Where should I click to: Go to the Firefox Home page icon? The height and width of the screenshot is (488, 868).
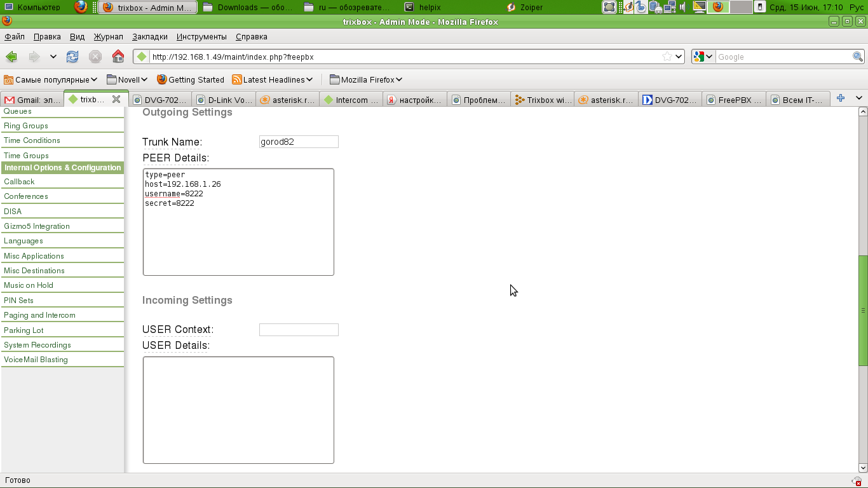118,57
